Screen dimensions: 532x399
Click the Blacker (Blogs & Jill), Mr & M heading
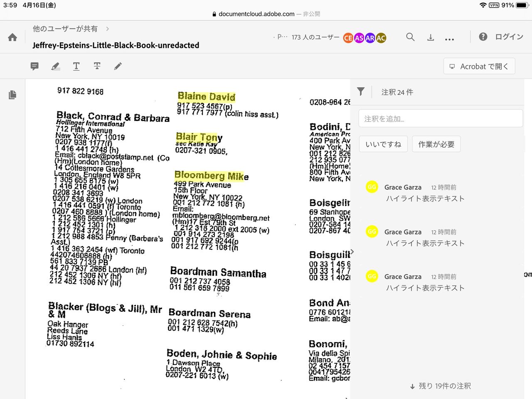pyautogui.click(x=105, y=310)
